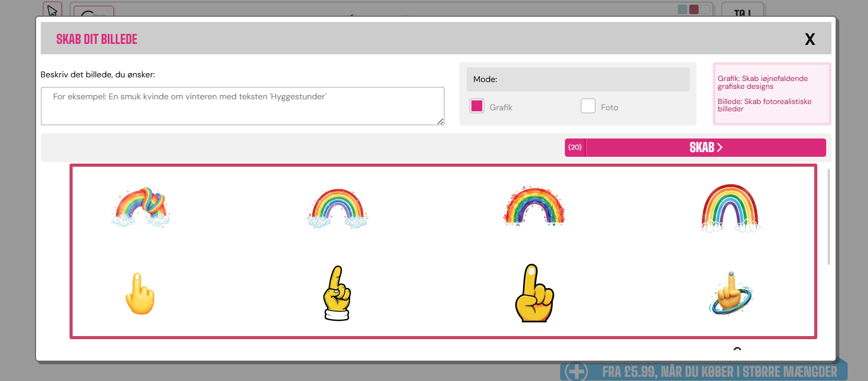Click the Foto label text
Viewport: 868px width, 381px height.
[609, 107]
